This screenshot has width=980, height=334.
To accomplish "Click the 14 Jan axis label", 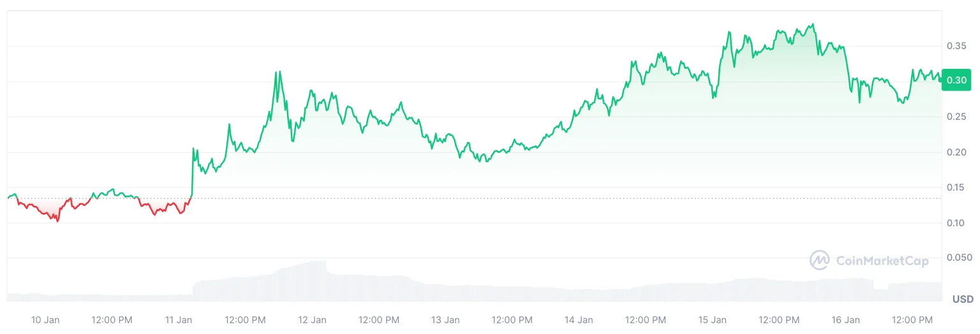I will click(x=579, y=320).
